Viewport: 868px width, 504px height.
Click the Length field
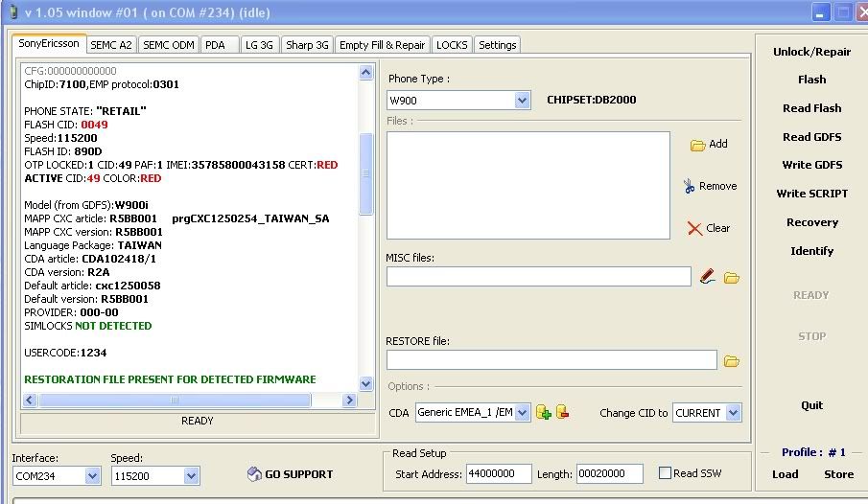tap(609, 474)
